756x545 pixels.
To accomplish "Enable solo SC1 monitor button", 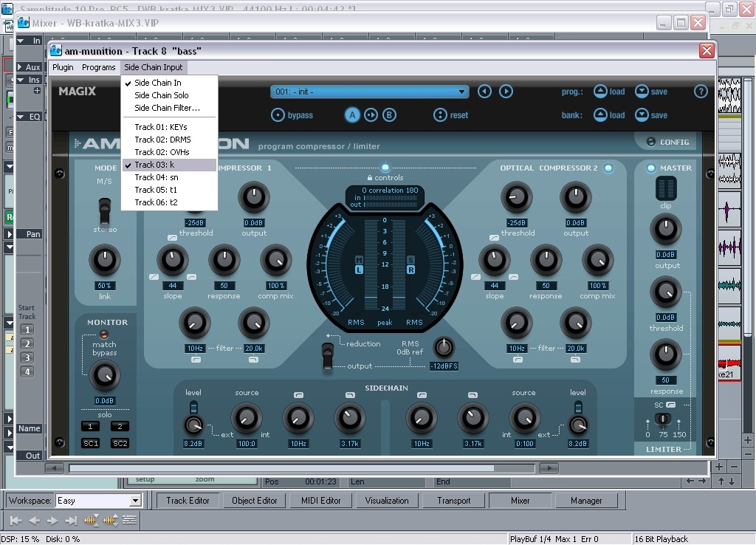I will point(90,443).
